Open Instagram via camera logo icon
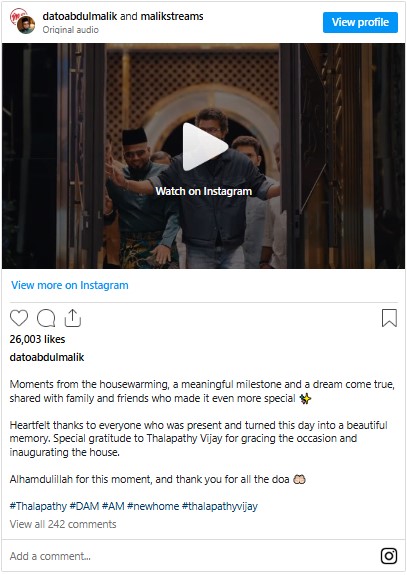The width and height of the screenshot is (407, 575). pyautogui.click(x=389, y=556)
